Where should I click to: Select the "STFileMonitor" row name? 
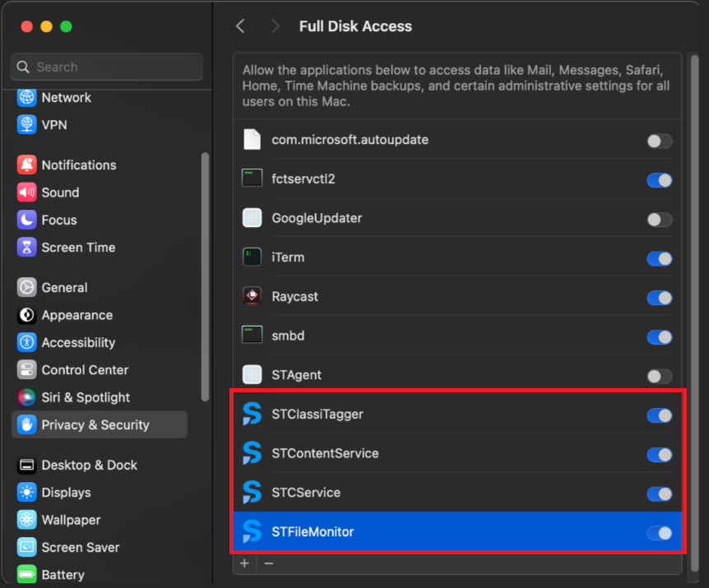click(x=313, y=531)
